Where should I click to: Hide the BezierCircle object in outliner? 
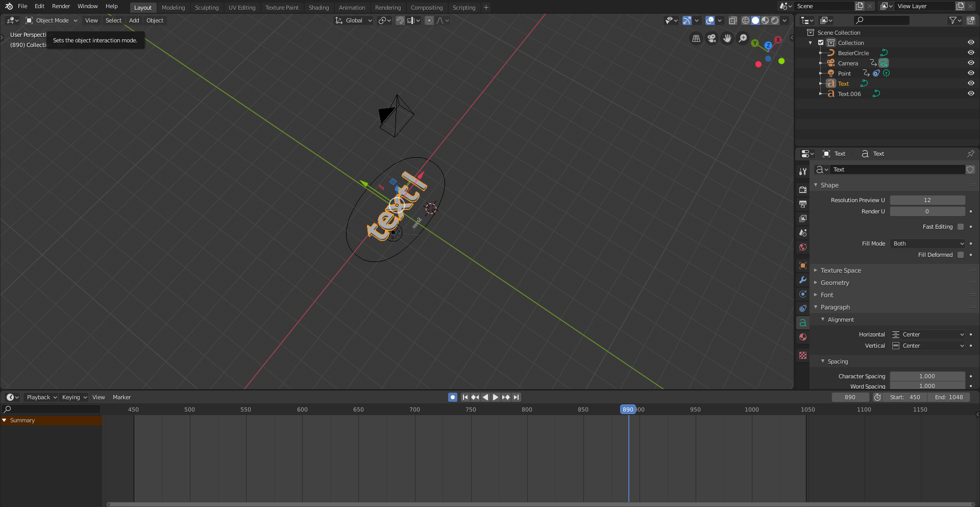971,53
